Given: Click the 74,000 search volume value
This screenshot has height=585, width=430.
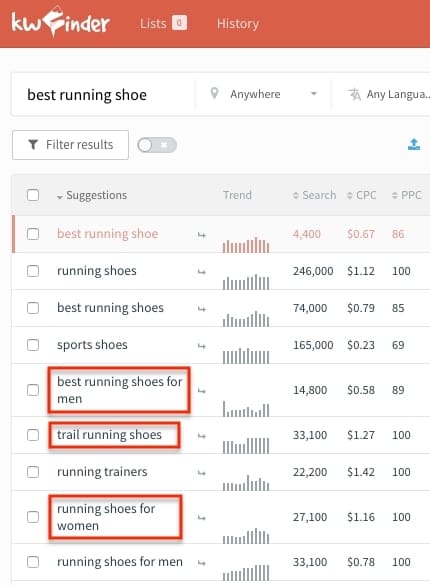Looking at the screenshot, I should click(310, 308).
